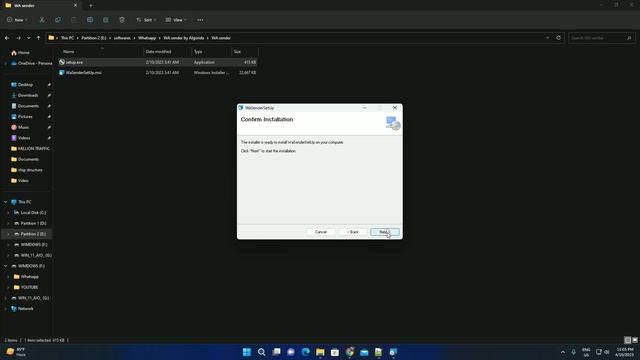
Task: Open the recent locations dropdown arrow
Action: [28, 38]
